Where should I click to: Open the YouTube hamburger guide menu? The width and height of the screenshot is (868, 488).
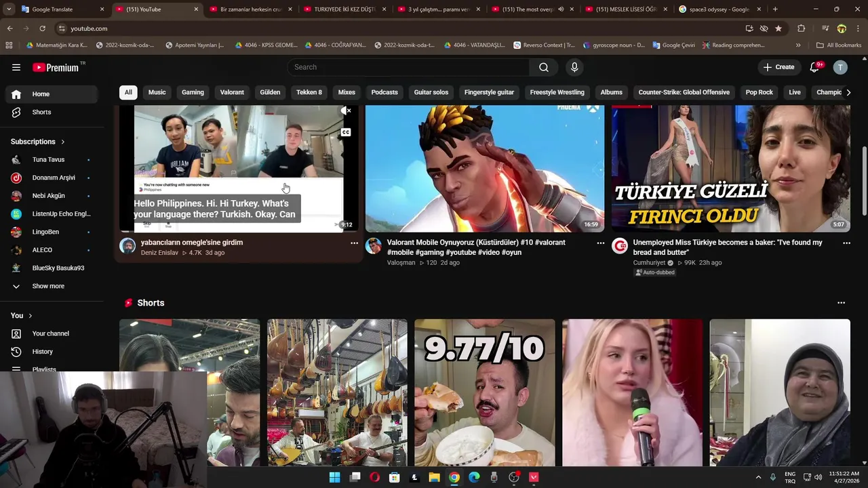(x=16, y=67)
